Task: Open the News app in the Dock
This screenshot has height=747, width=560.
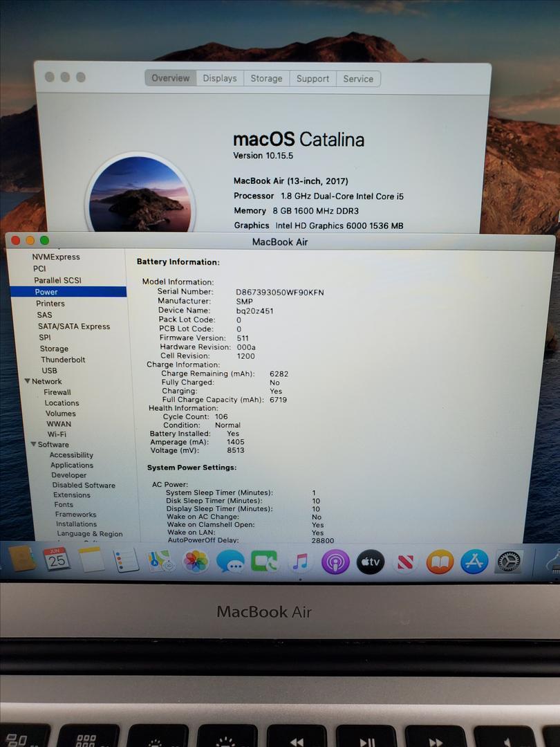Action: [x=404, y=562]
